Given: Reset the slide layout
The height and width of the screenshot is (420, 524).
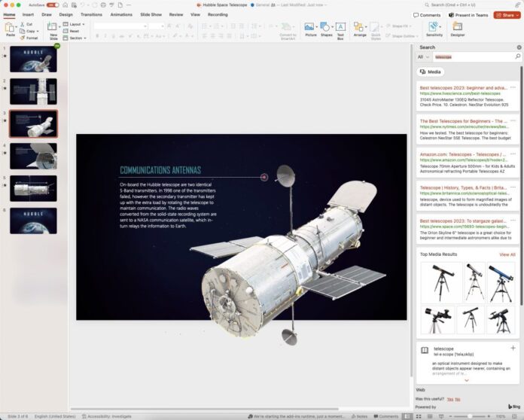Looking at the screenshot, I should (x=72, y=31).
